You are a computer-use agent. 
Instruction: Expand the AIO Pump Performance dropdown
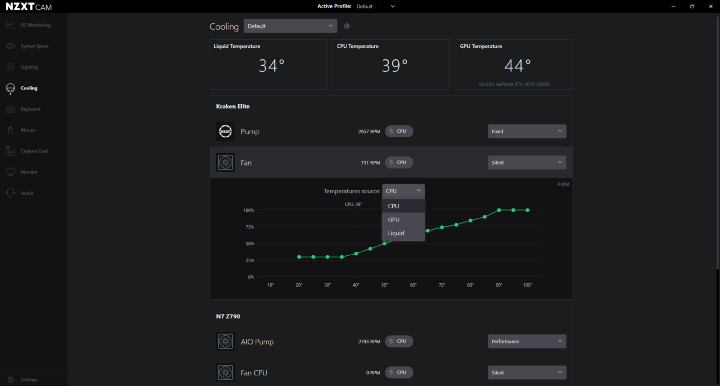tap(527, 341)
